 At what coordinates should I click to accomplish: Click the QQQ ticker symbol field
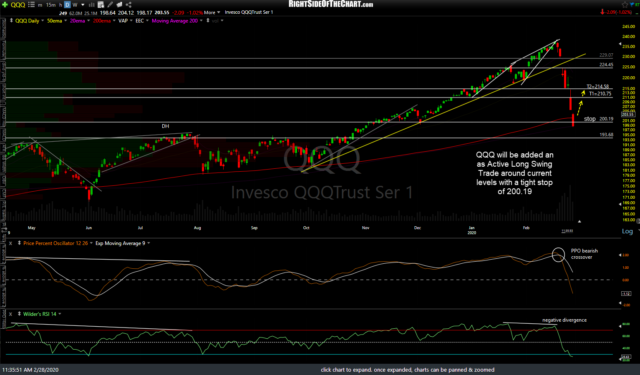18,5
